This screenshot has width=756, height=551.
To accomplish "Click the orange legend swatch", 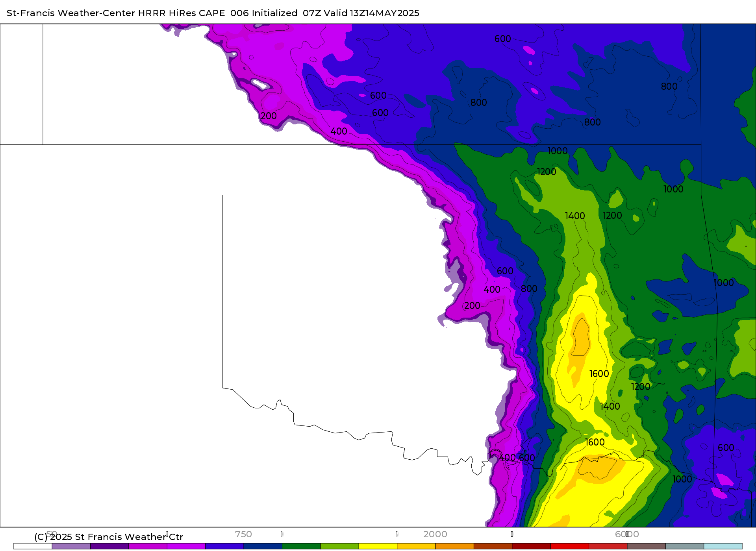I will pyautogui.click(x=455, y=546).
